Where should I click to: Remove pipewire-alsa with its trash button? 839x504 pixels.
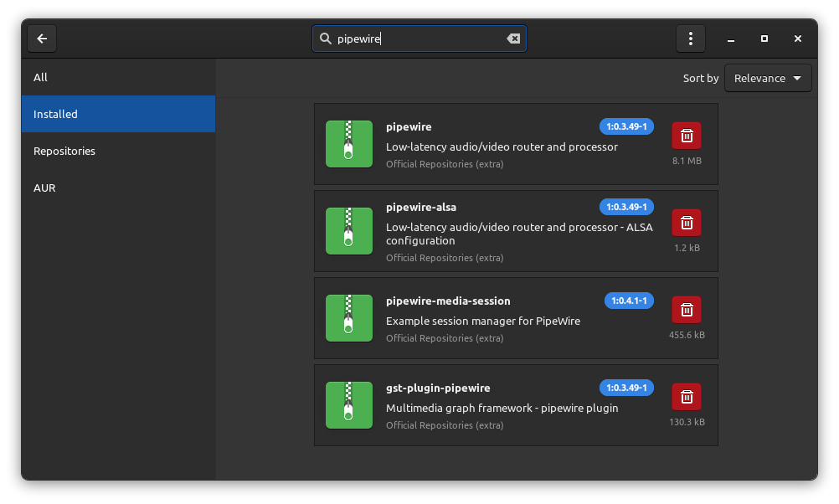tap(687, 223)
